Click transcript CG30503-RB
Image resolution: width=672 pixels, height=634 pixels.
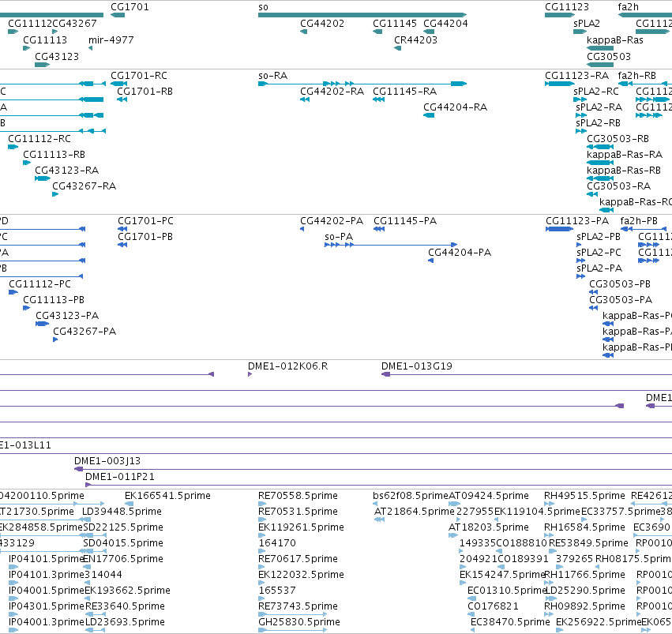pyautogui.click(x=618, y=139)
